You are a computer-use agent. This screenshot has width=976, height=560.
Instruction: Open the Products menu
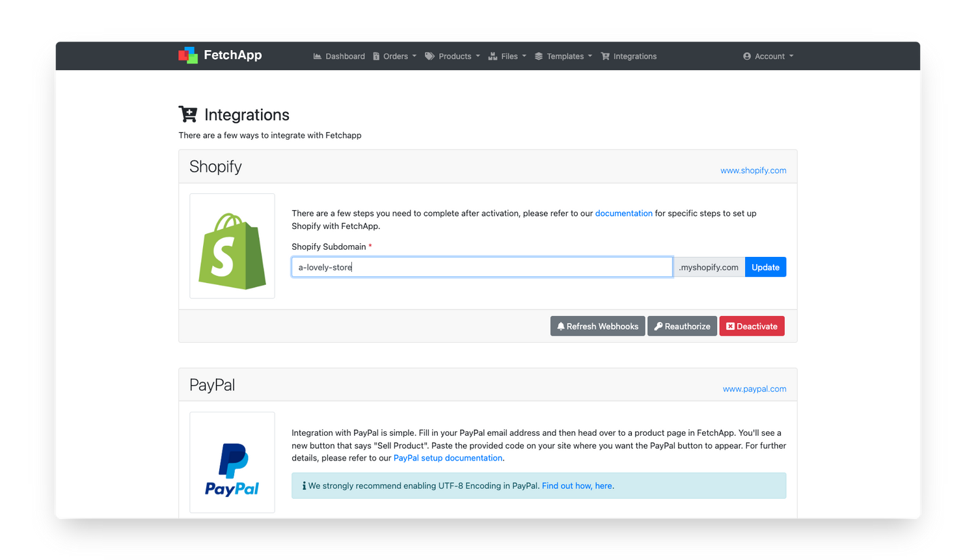pos(455,57)
